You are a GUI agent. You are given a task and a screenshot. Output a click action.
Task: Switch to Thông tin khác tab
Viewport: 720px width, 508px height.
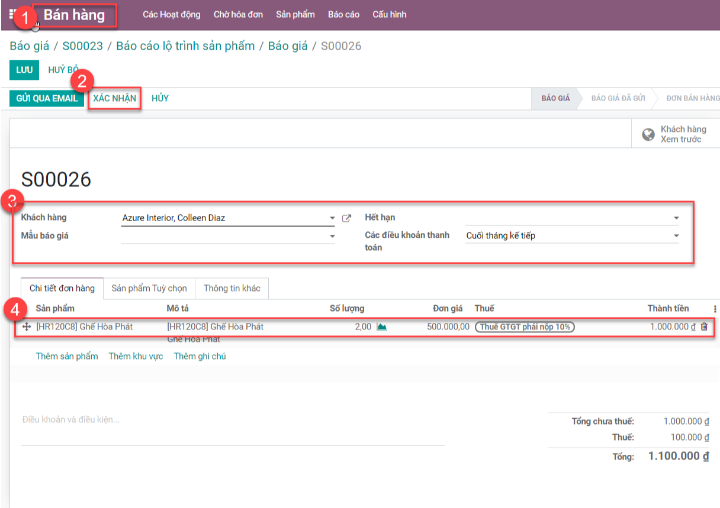point(231,288)
